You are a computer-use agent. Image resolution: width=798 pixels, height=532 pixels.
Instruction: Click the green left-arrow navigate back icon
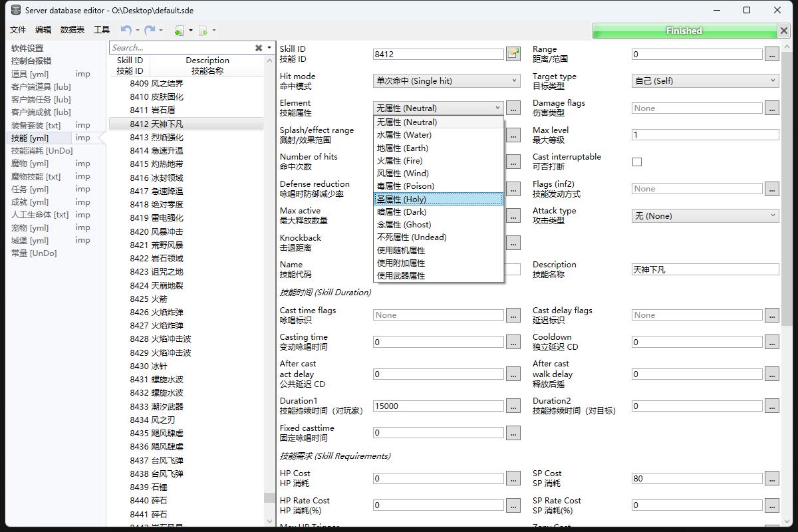tap(179, 31)
